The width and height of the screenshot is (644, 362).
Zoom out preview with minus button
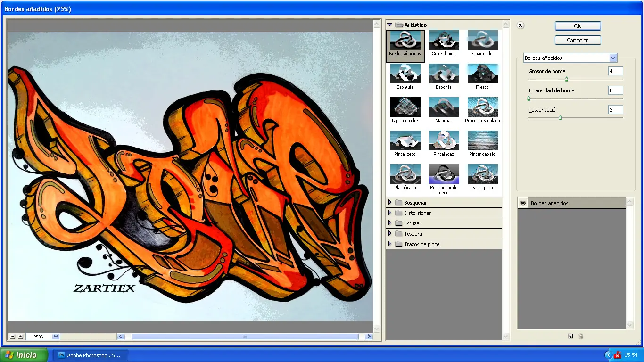[x=12, y=337]
